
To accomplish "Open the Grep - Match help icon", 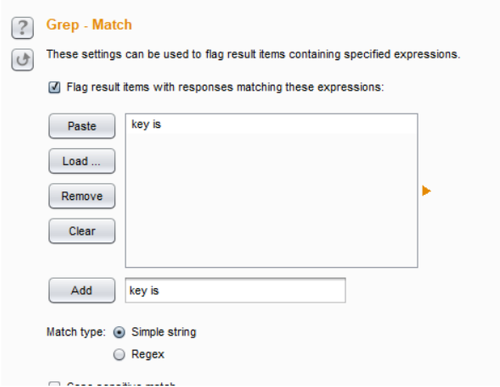I will pyautogui.click(x=22, y=28).
